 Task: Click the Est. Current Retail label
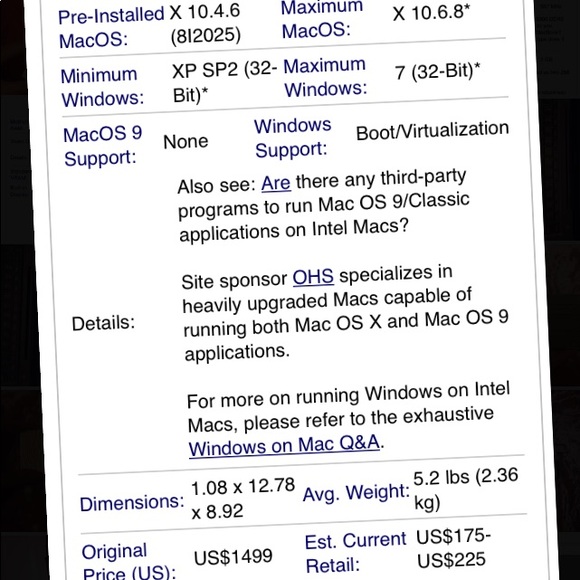[x=355, y=553]
